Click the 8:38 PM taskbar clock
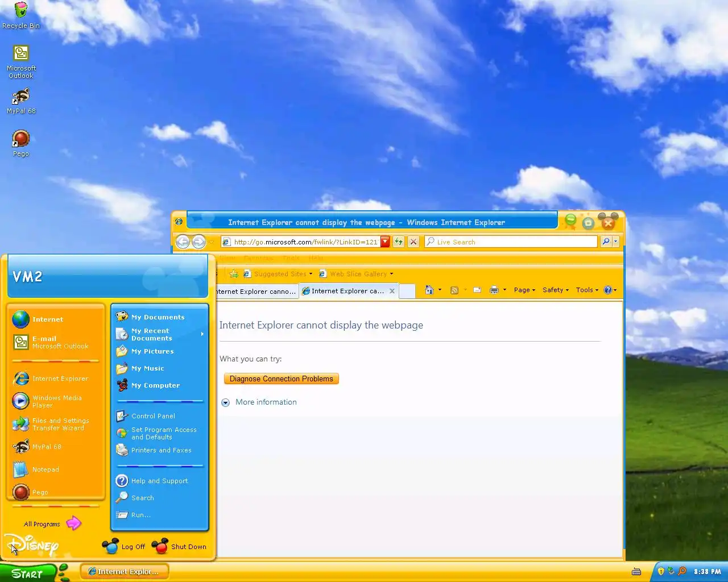The height and width of the screenshot is (582, 728). (708, 572)
